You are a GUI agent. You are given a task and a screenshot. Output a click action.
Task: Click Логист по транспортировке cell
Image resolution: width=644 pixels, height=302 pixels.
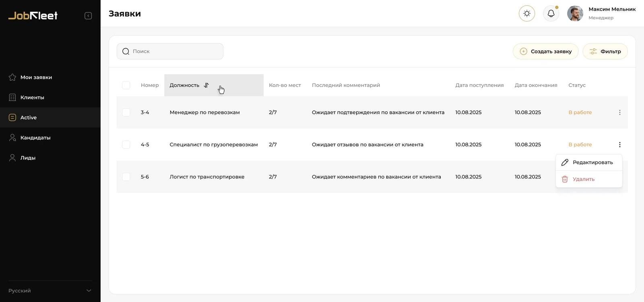tap(207, 177)
